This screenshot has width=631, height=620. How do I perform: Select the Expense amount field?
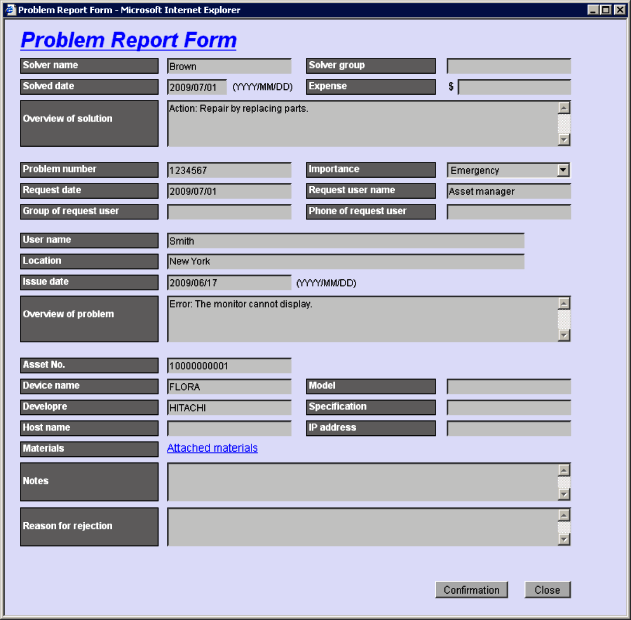coord(514,87)
